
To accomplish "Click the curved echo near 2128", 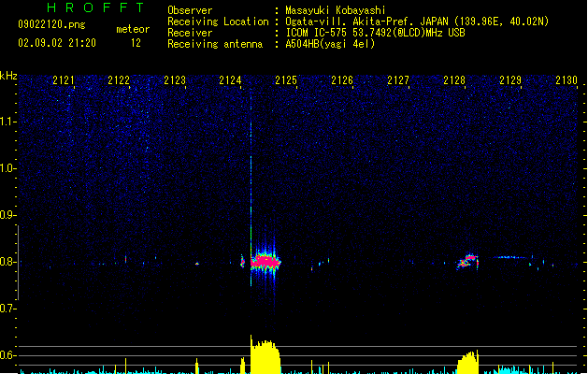I will tap(467, 262).
